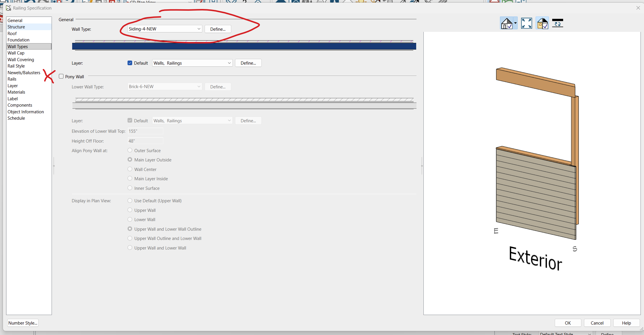The width and height of the screenshot is (644, 335).
Task: Enable the Pony Wall checkbox
Action: [61, 77]
